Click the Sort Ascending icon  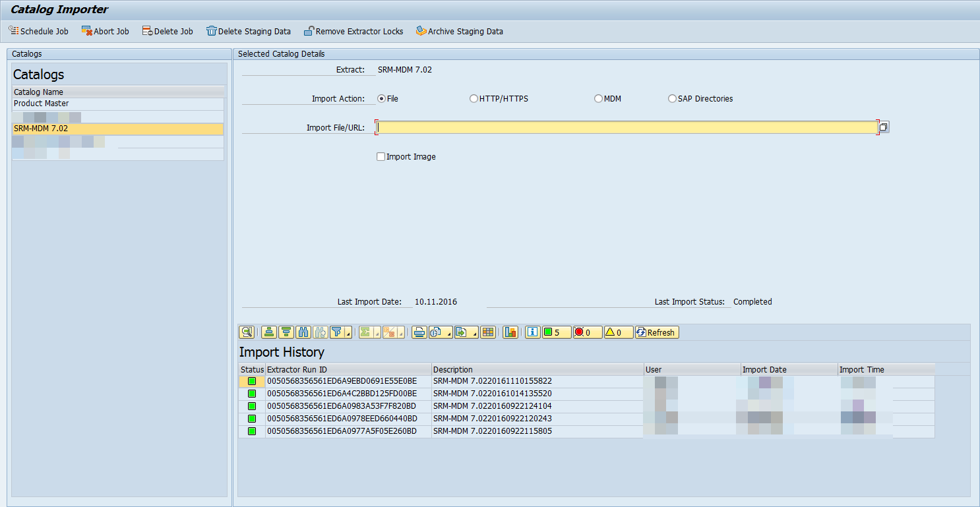click(268, 332)
